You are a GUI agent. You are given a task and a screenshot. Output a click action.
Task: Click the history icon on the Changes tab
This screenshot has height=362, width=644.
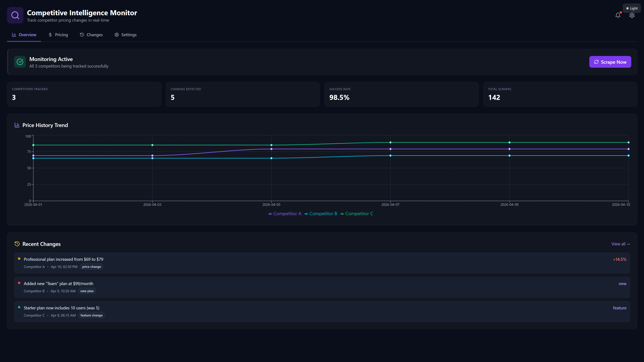tap(82, 35)
